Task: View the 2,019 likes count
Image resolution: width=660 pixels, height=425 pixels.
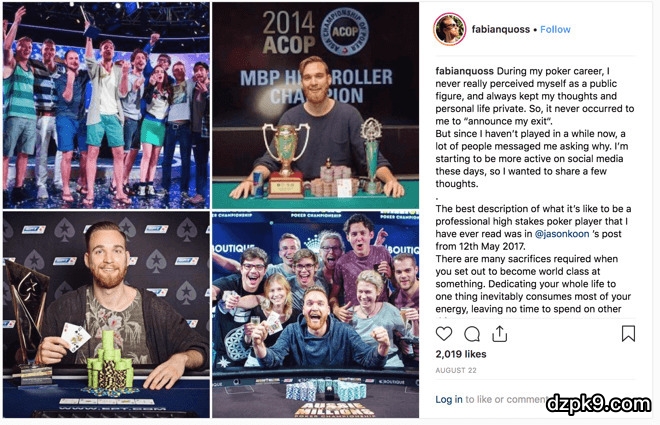Action: 461,354
